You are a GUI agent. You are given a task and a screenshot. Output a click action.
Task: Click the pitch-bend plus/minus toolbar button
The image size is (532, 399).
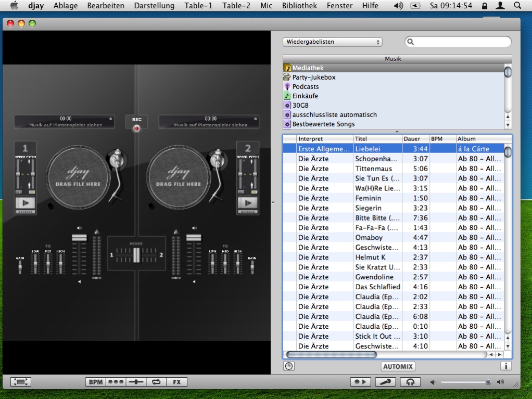[136, 382]
